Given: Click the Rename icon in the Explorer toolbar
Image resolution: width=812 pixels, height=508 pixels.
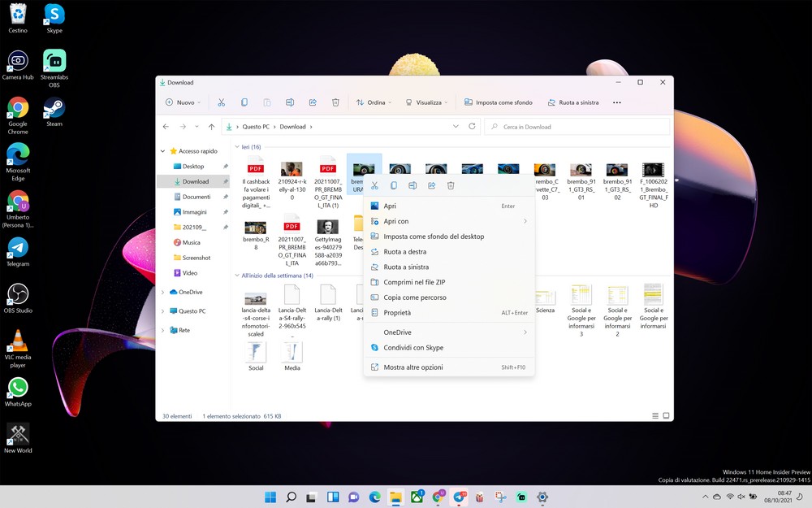Looking at the screenshot, I should pyautogui.click(x=290, y=102).
